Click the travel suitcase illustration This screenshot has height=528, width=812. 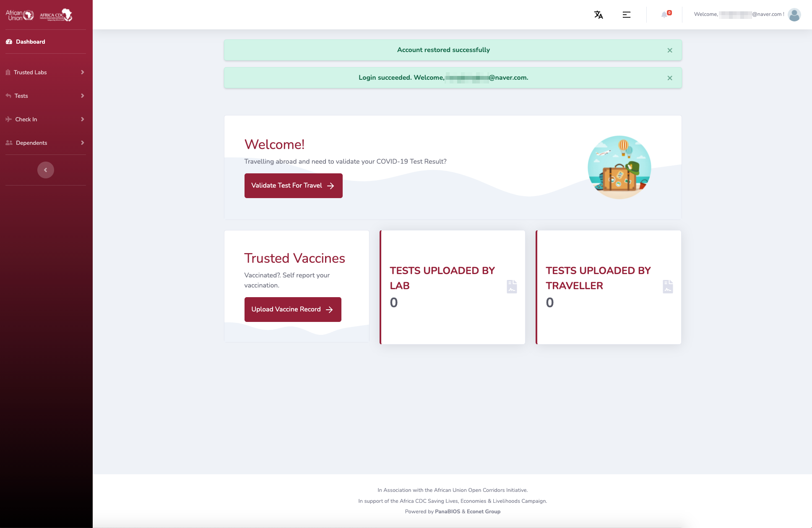click(619, 167)
